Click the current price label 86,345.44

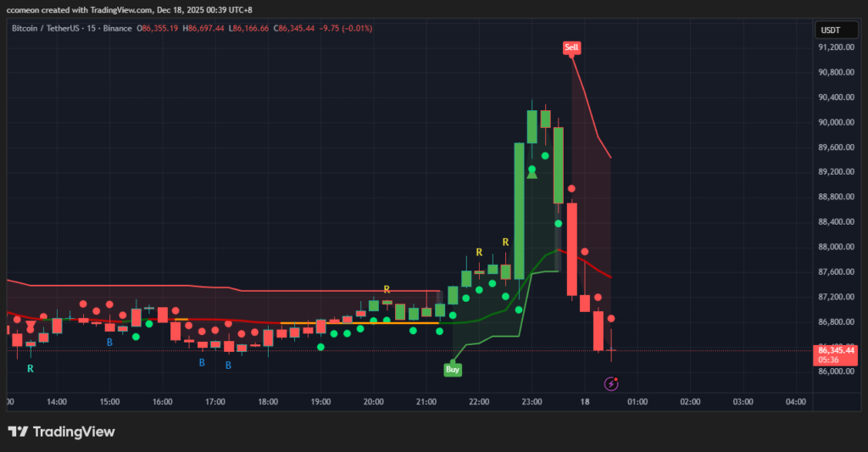point(836,349)
